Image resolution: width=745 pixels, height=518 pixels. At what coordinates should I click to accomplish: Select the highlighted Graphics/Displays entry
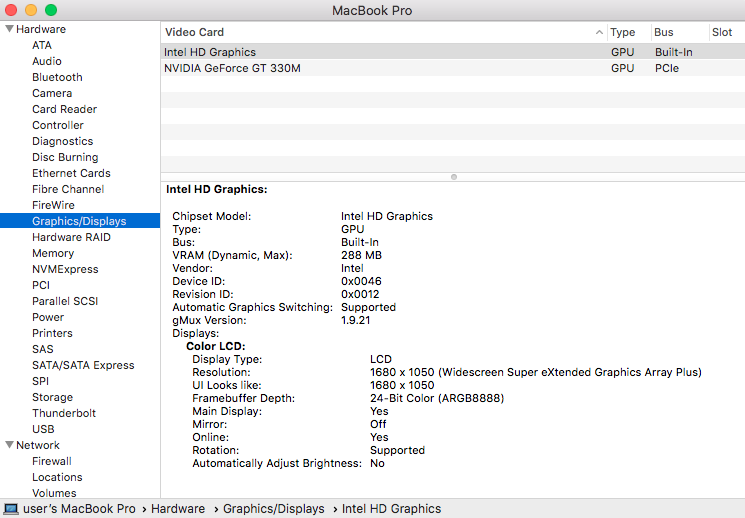coord(80,221)
